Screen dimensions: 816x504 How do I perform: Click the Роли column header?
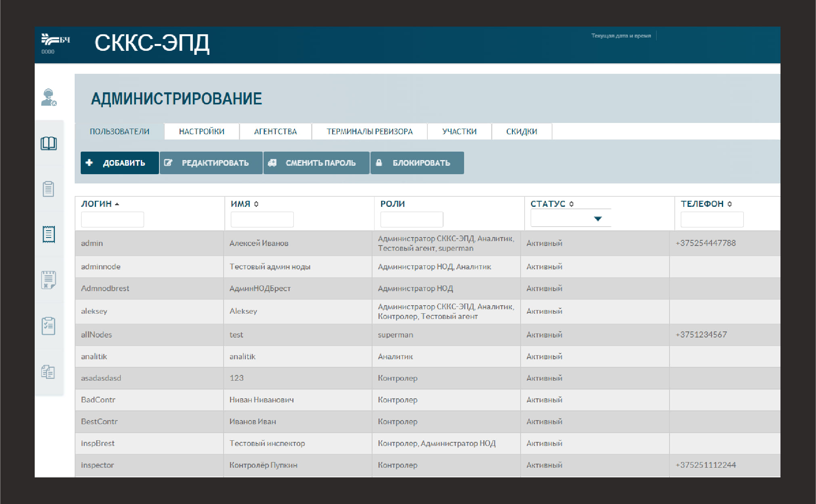pos(393,204)
